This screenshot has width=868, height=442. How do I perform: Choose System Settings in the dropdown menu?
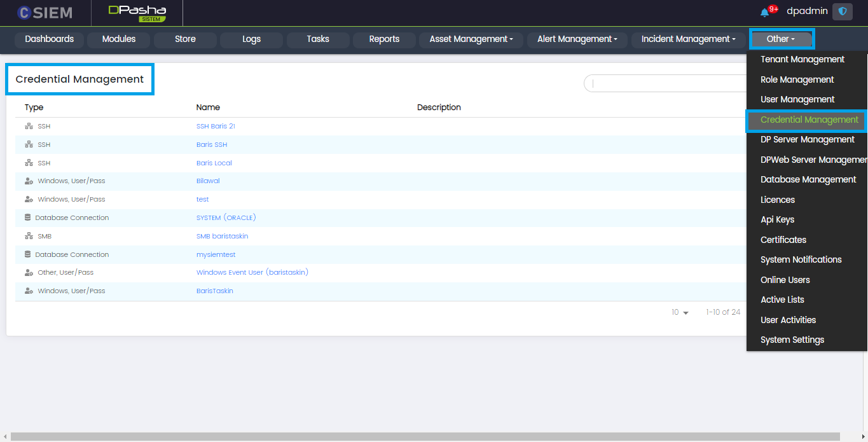tap(792, 340)
